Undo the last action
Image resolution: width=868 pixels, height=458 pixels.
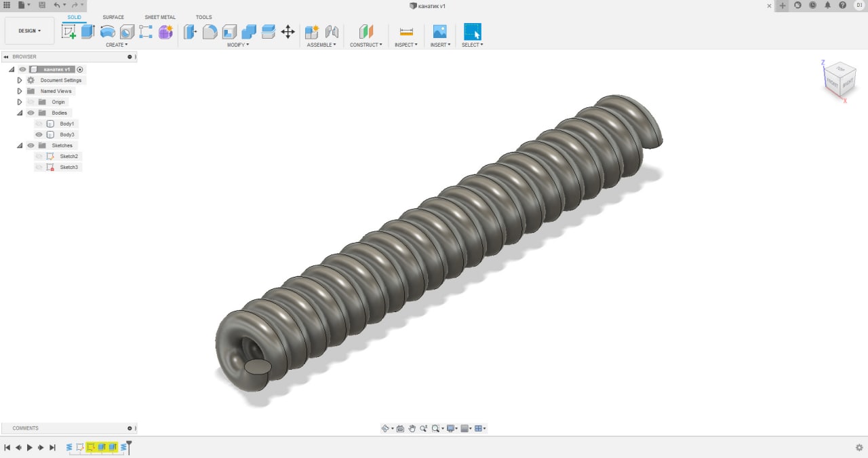coord(57,5)
